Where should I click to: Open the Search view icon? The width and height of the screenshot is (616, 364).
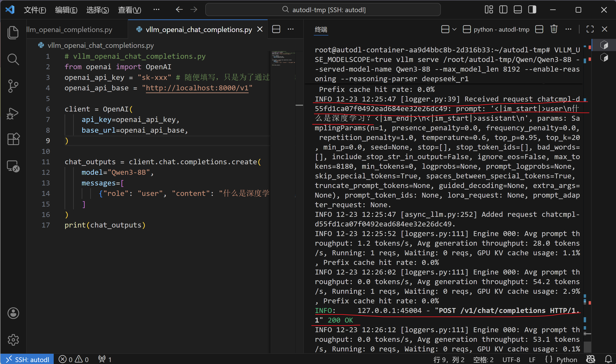(x=13, y=59)
